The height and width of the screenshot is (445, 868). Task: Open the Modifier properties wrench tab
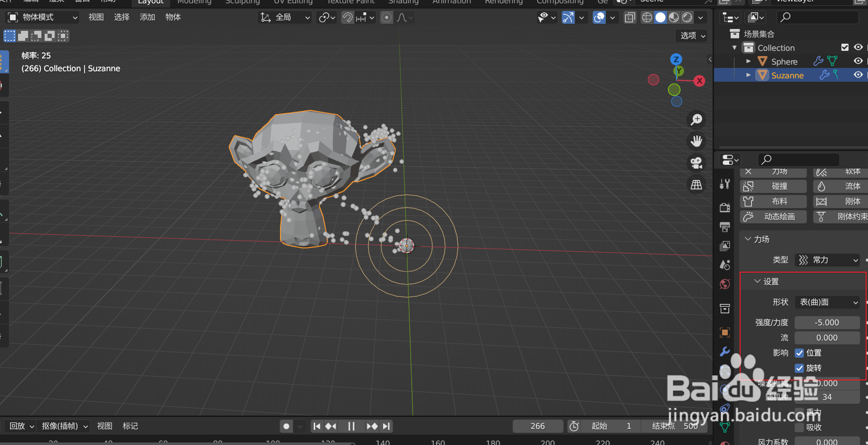click(725, 351)
